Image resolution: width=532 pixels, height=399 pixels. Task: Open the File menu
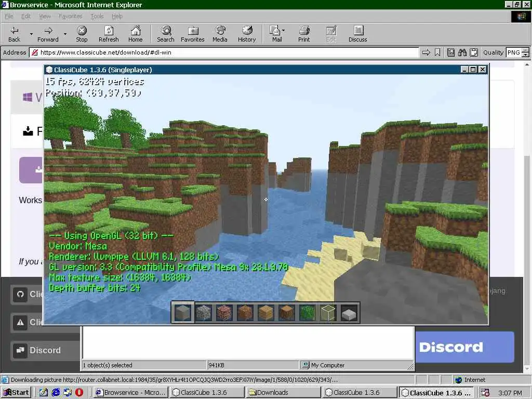[x=9, y=16]
